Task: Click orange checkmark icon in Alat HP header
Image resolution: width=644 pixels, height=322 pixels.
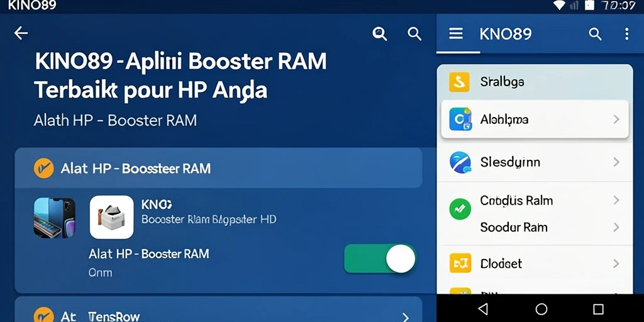Action: coord(43,169)
